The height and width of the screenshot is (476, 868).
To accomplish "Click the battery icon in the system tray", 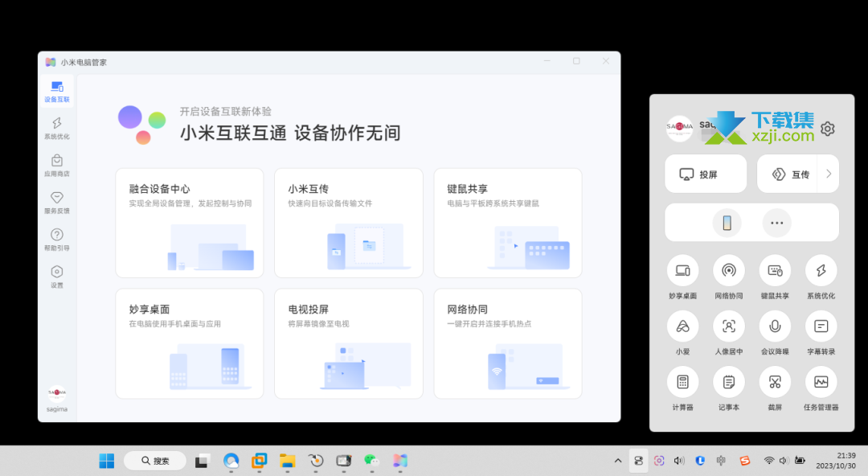I will tap(800, 461).
